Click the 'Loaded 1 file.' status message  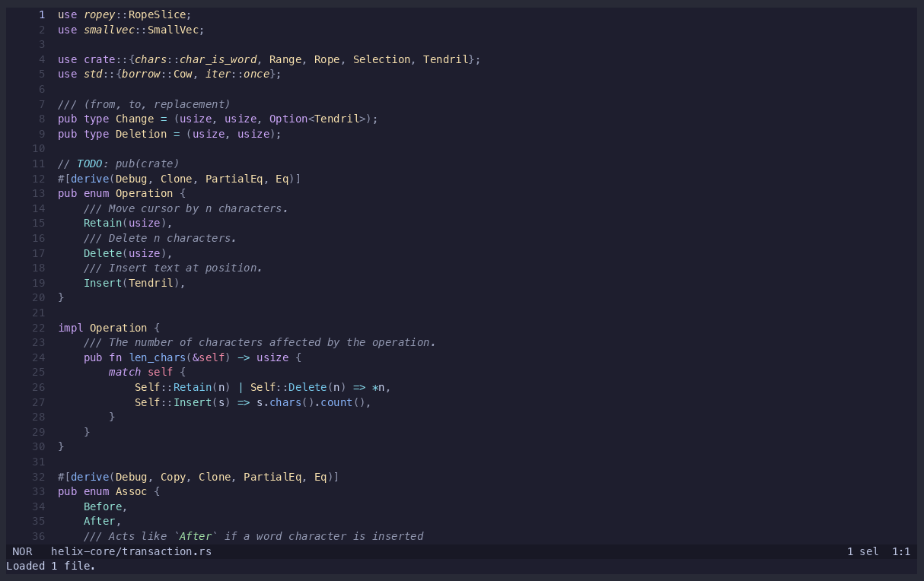pyautogui.click(x=51, y=566)
